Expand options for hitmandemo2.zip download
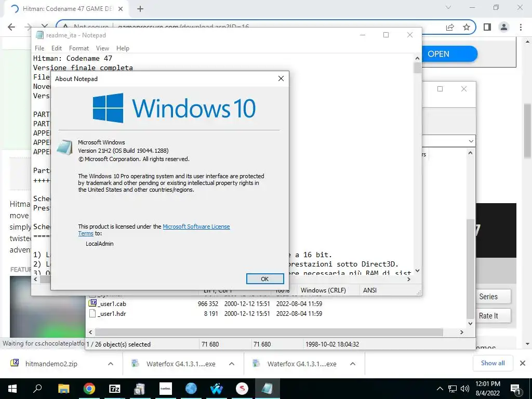This screenshot has width=532, height=399. click(x=111, y=364)
